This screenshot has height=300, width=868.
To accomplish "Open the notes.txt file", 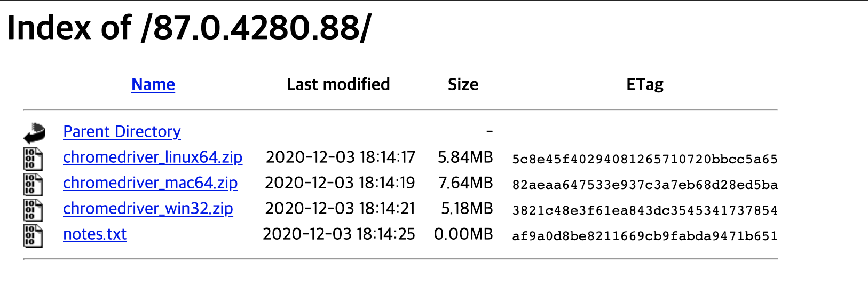I will coord(95,234).
